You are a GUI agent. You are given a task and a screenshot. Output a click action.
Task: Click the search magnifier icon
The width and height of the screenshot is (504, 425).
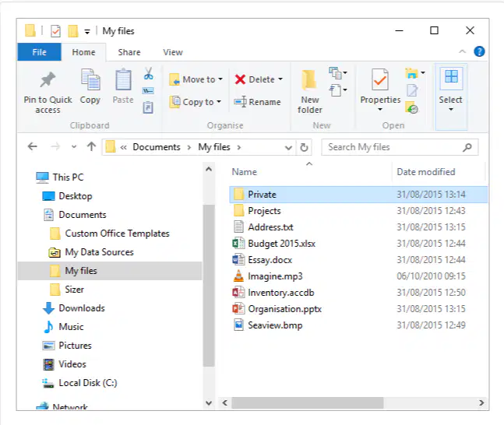(467, 147)
